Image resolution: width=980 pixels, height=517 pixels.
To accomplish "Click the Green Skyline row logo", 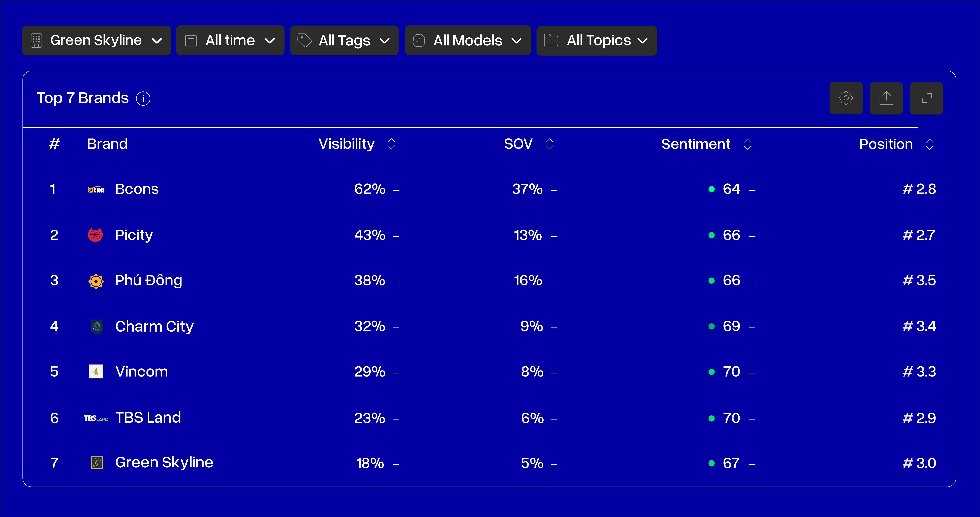I will pyautogui.click(x=97, y=463).
